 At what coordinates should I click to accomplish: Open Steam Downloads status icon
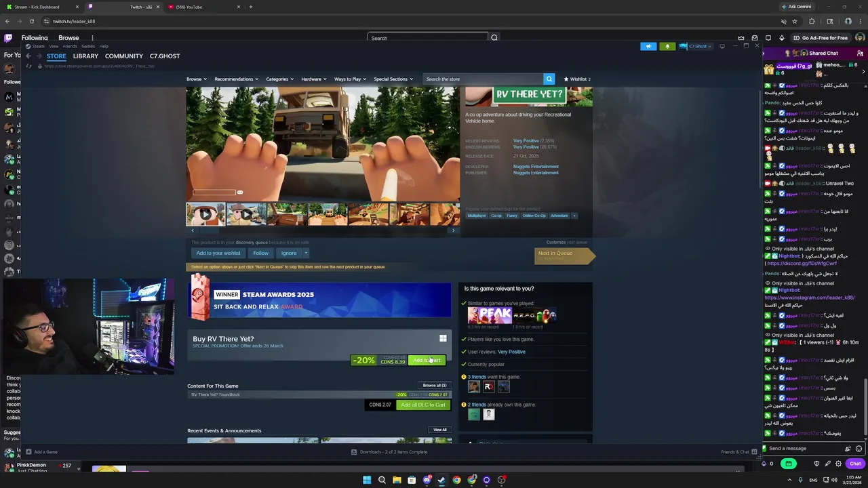coord(354,452)
